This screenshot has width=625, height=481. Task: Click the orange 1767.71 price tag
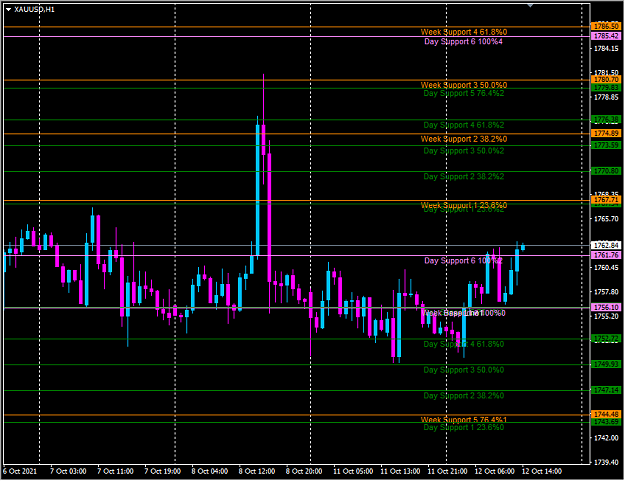coord(606,200)
